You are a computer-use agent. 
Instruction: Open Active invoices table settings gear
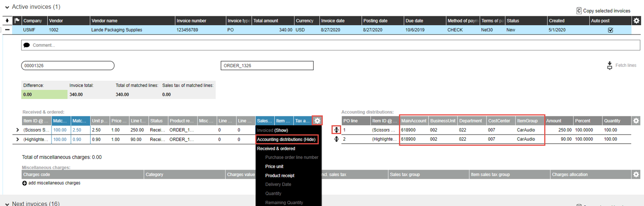coord(636,21)
